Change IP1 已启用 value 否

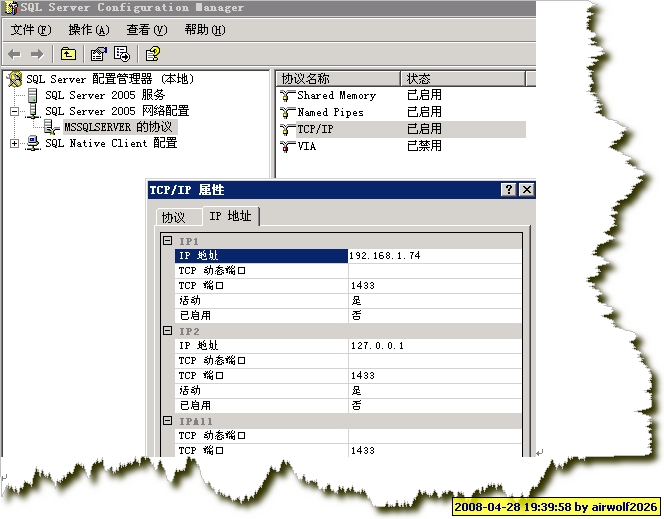[x=434, y=315]
